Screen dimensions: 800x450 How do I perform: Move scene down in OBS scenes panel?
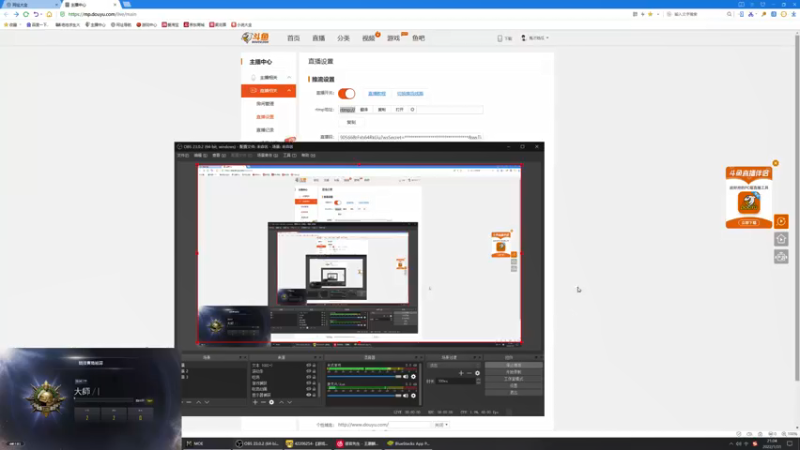[x=207, y=402]
